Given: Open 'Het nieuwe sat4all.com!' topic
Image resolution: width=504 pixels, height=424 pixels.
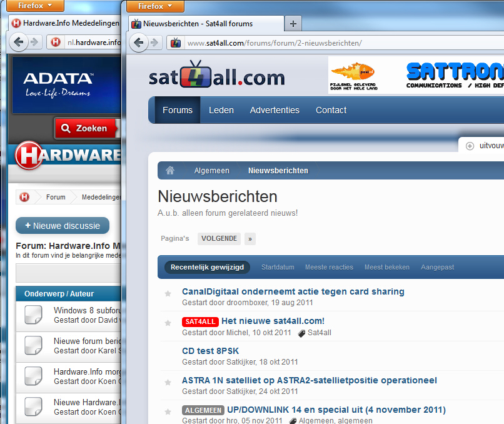Looking at the screenshot, I should pyautogui.click(x=273, y=321).
